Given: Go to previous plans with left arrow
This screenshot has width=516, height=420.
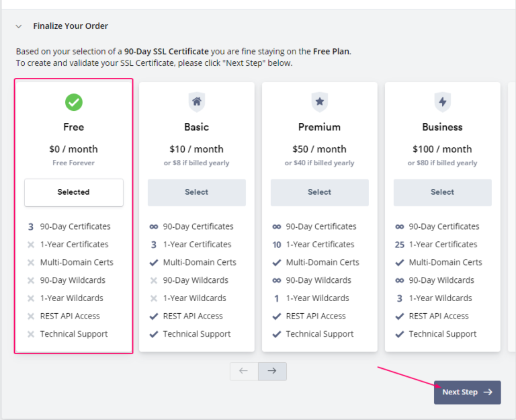Looking at the screenshot, I should point(244,372).
